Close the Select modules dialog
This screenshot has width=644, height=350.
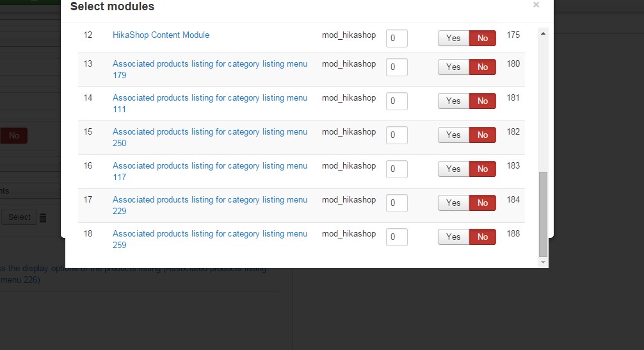pyautogui.click(x=536, y=5)
